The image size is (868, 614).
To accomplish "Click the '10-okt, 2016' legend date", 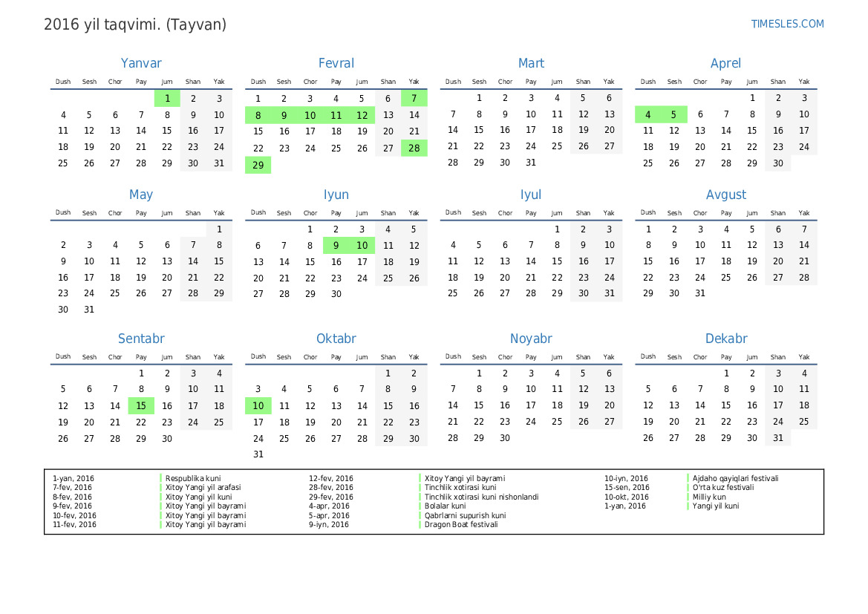I will (x=626, y=497).
